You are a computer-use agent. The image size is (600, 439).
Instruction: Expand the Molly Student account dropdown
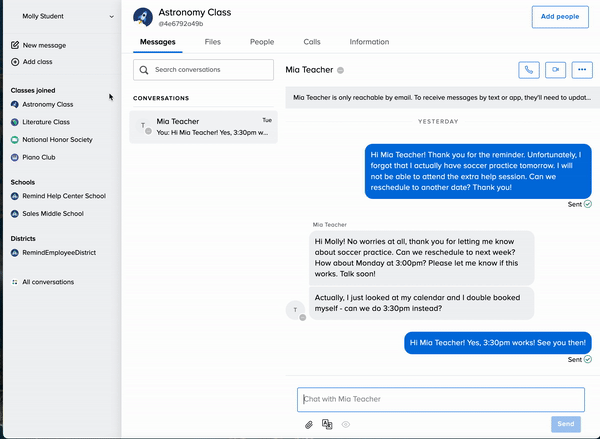(x=110, y=17)
